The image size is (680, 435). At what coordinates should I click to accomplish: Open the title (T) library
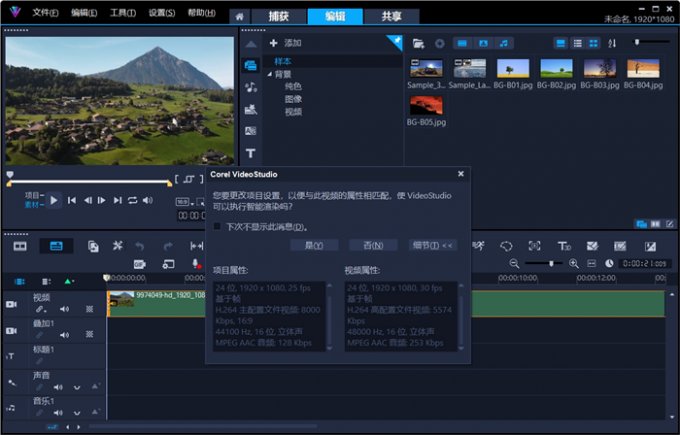click(x=251, y=153)
